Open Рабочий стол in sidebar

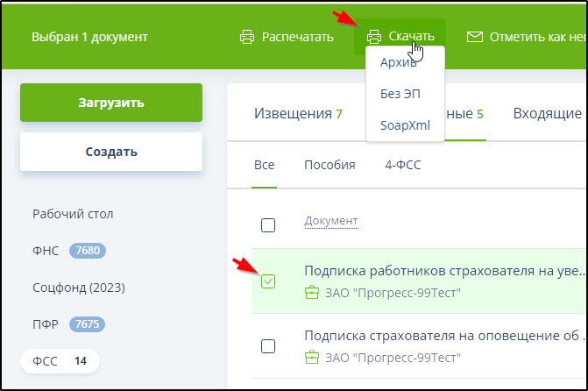point(73,214)
